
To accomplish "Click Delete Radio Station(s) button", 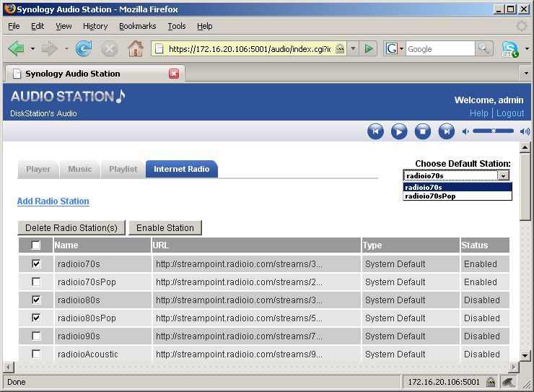I will click(71, 228).
